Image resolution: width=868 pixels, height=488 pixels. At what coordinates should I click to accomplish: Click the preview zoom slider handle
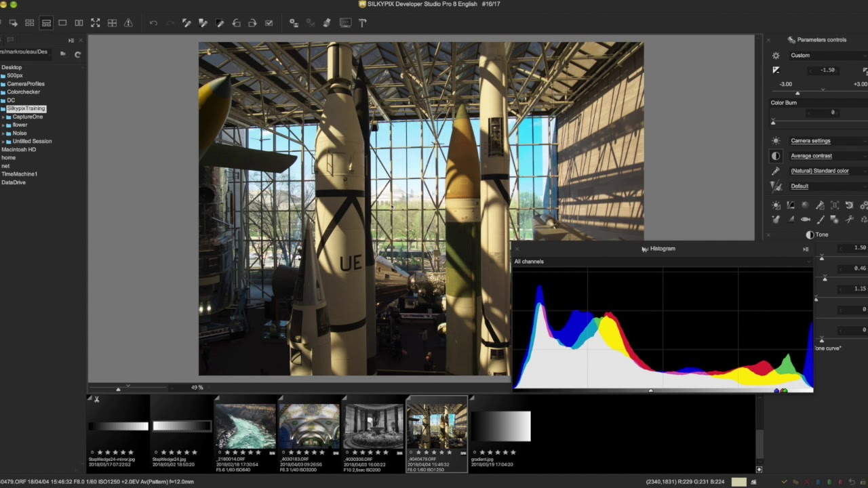[x=118, y=389]
